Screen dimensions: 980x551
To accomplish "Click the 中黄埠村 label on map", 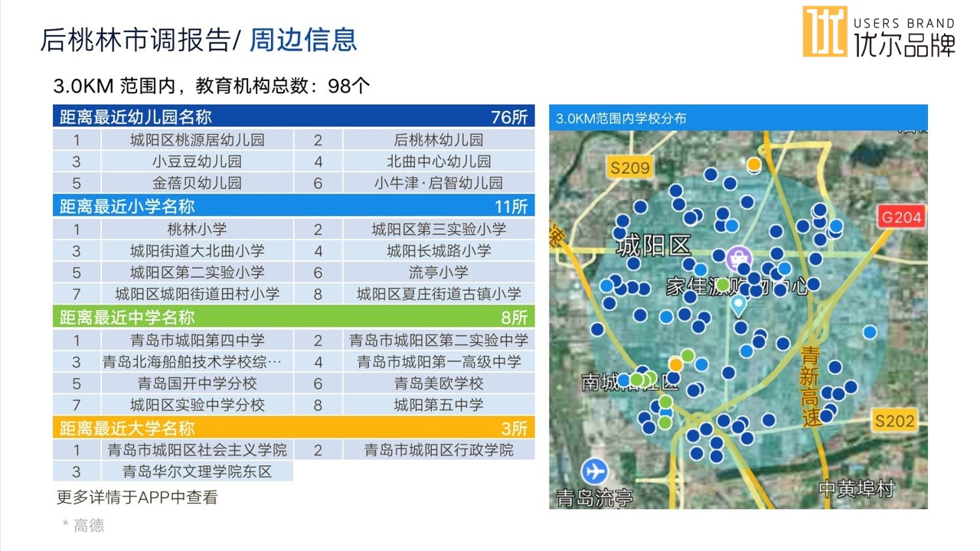I will [x=856, y=489].
